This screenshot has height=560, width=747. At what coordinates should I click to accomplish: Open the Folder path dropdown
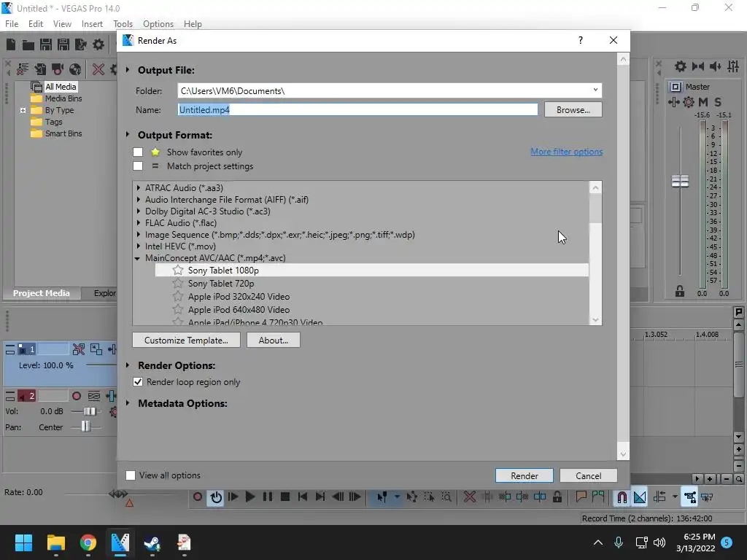point(595,90)
